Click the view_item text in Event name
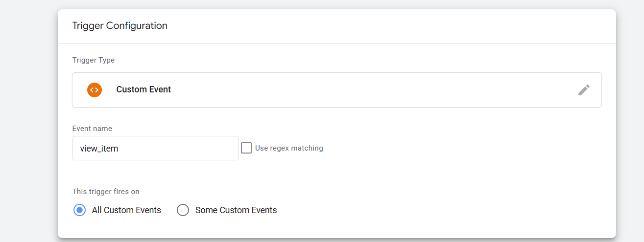This screenshot has height=242, width=644. coord(99,149)
